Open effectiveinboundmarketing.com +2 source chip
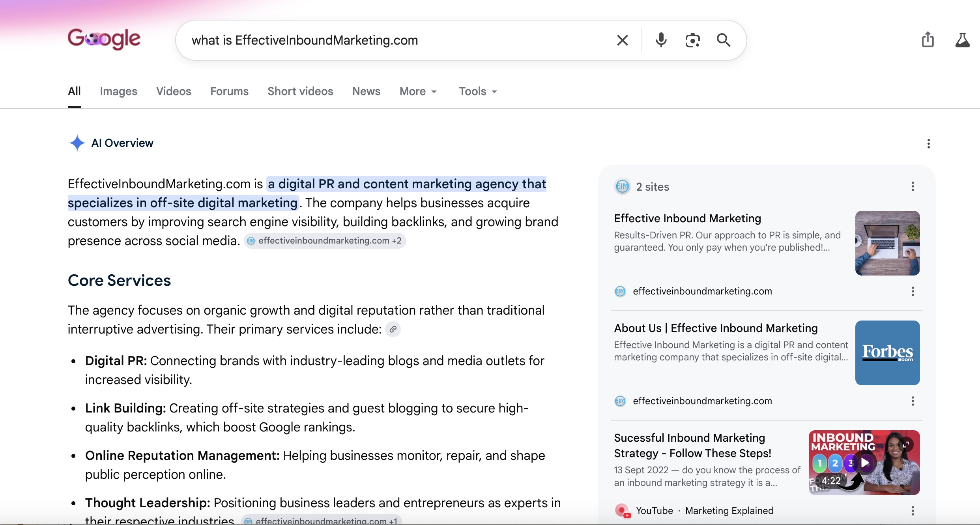 [325, 241]
